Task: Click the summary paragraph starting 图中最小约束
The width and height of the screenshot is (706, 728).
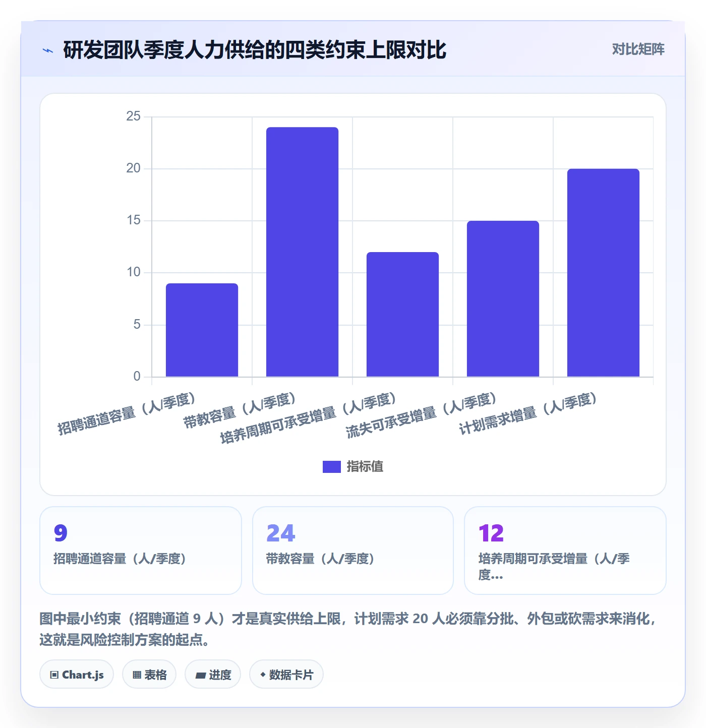Action: point(348,629)
